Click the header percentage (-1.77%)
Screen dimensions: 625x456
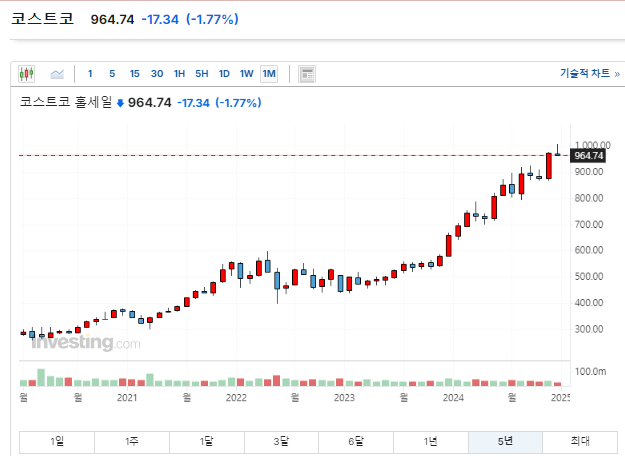212,19
